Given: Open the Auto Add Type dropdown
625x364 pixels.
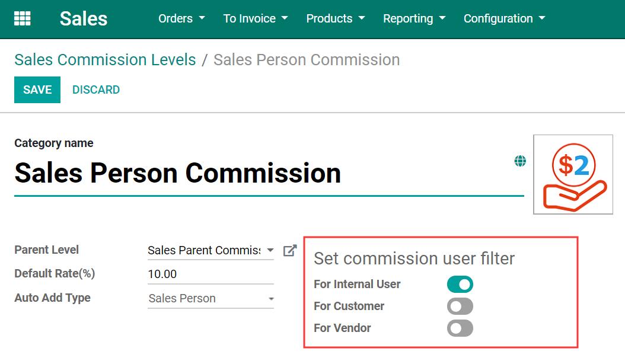Looking at the screenshot, I should pos(211,298).
